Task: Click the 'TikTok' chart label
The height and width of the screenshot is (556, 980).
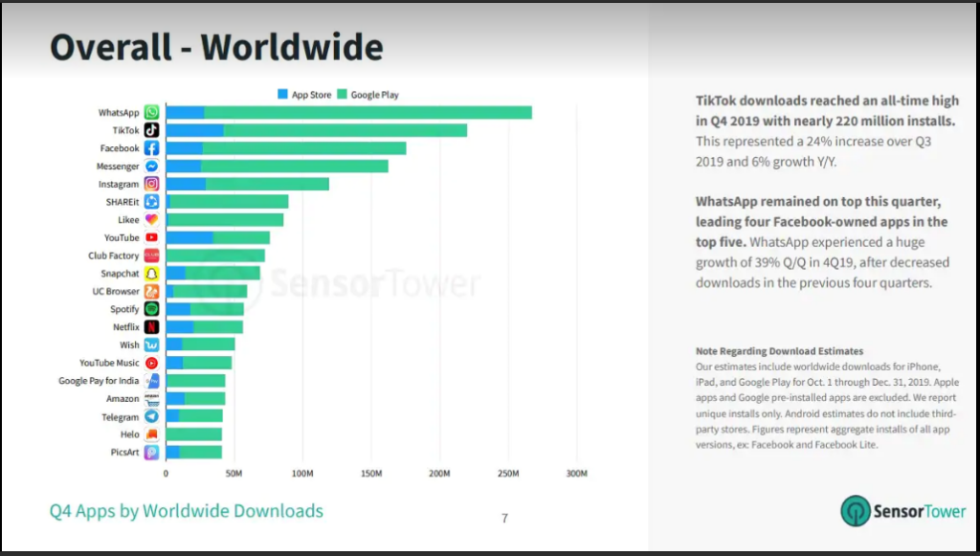Action: [x=125, y=130]
